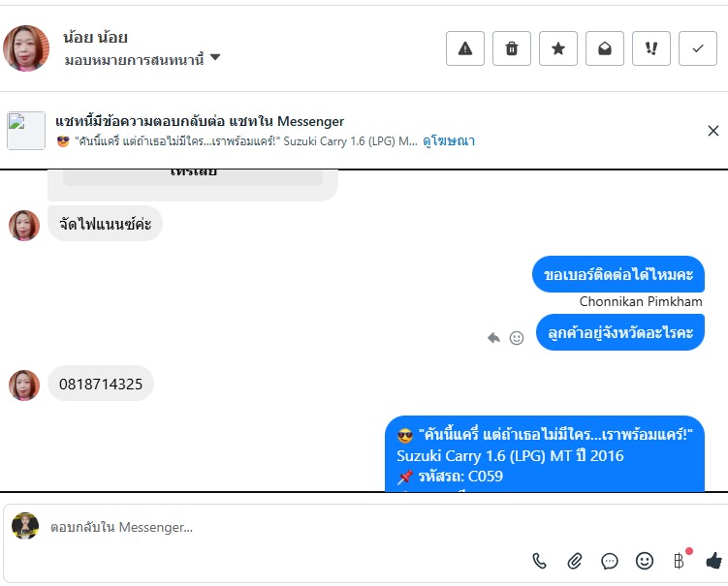
Task: Open the Baht payment request icon
Action: point(680,560)
